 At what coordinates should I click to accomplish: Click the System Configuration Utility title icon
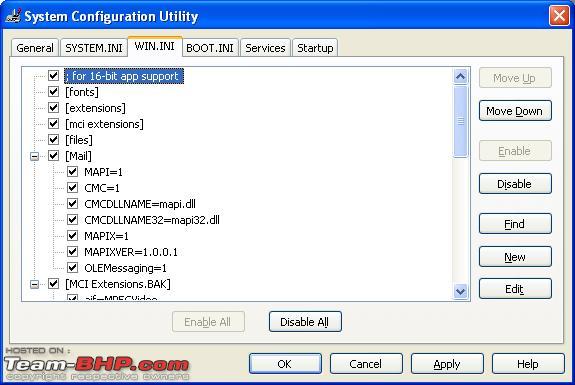point(13,16)
